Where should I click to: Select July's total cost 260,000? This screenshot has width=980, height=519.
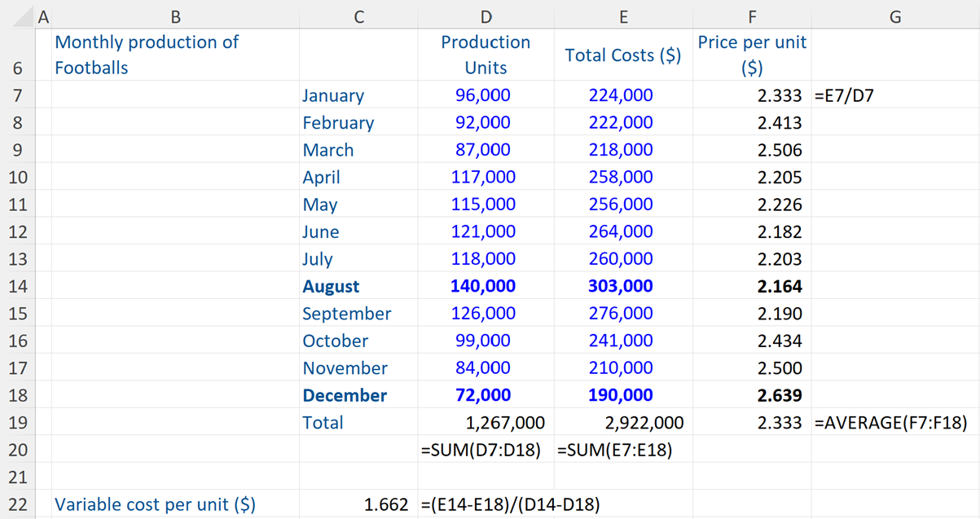click(622, 258)
